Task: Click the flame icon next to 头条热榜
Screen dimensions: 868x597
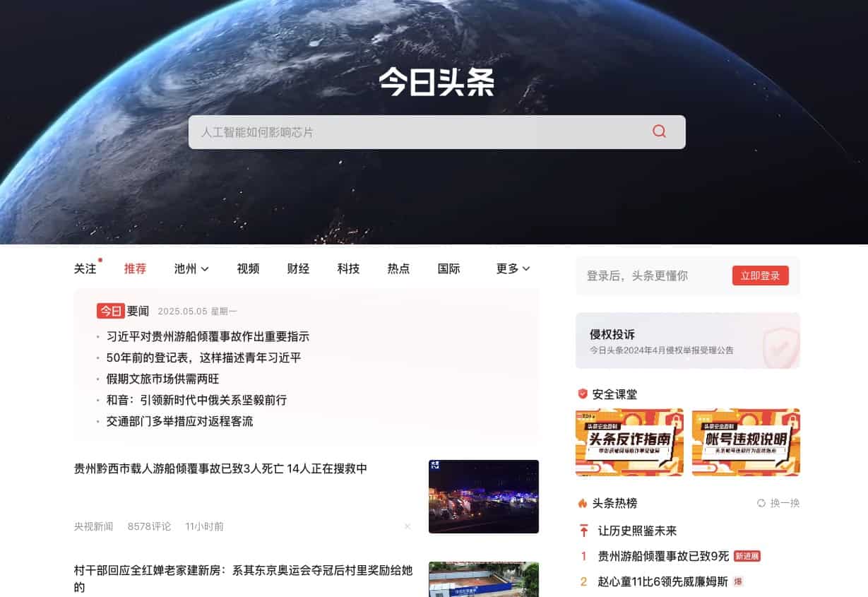Action: [x=583, y=503]
